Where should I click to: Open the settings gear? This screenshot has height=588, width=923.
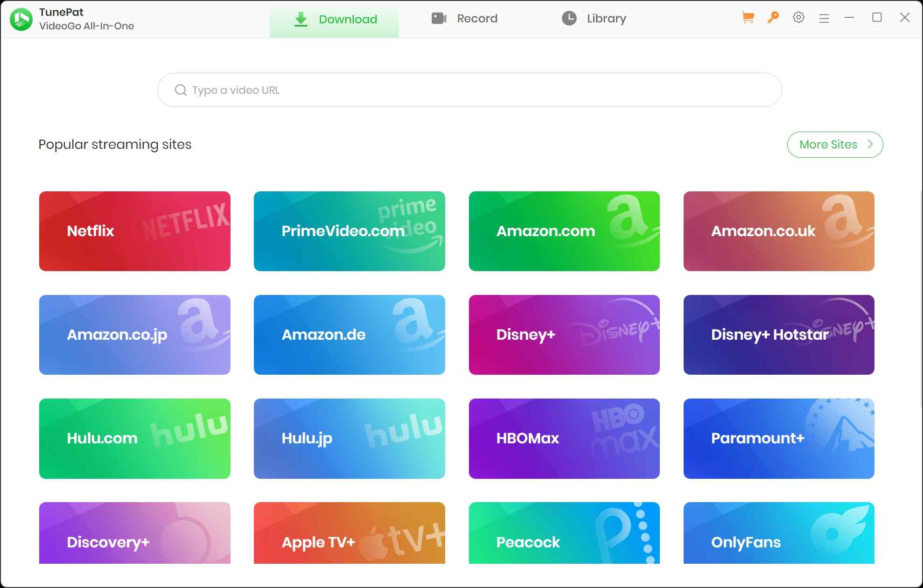pos(799,17)
